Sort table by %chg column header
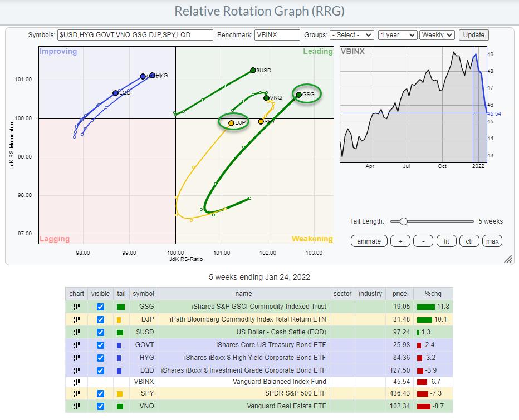519x420 pixels. (x=434, y=294)
